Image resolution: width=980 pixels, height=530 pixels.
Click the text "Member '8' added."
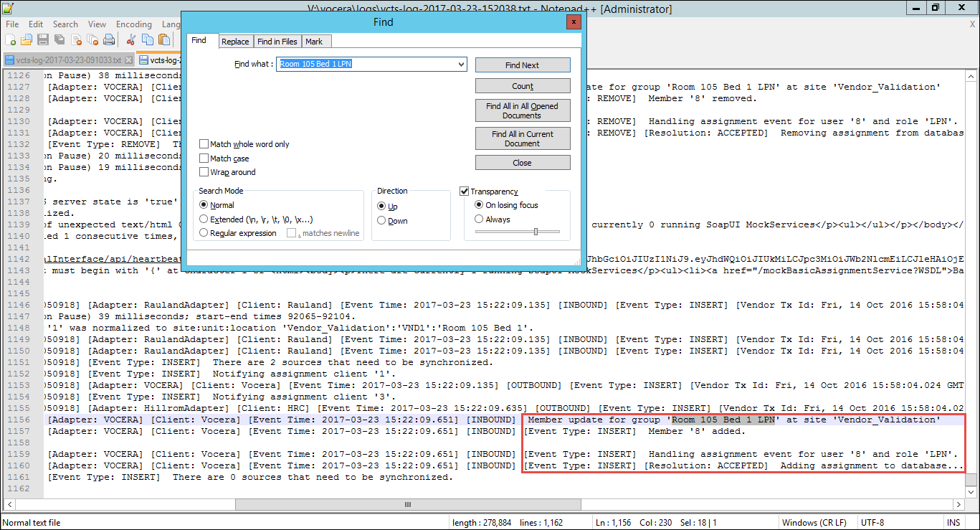[x=697, y=431]
